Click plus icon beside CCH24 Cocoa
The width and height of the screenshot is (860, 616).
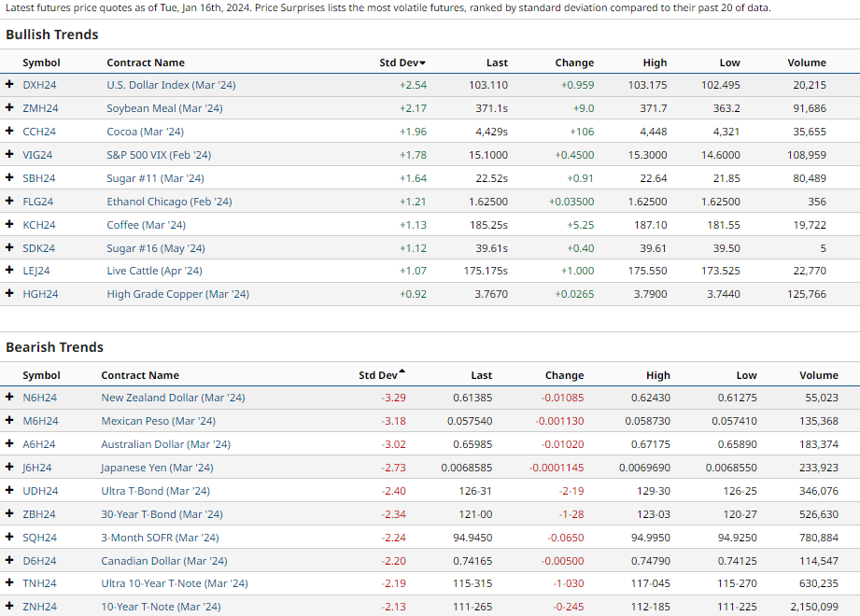tap(9, 132)
